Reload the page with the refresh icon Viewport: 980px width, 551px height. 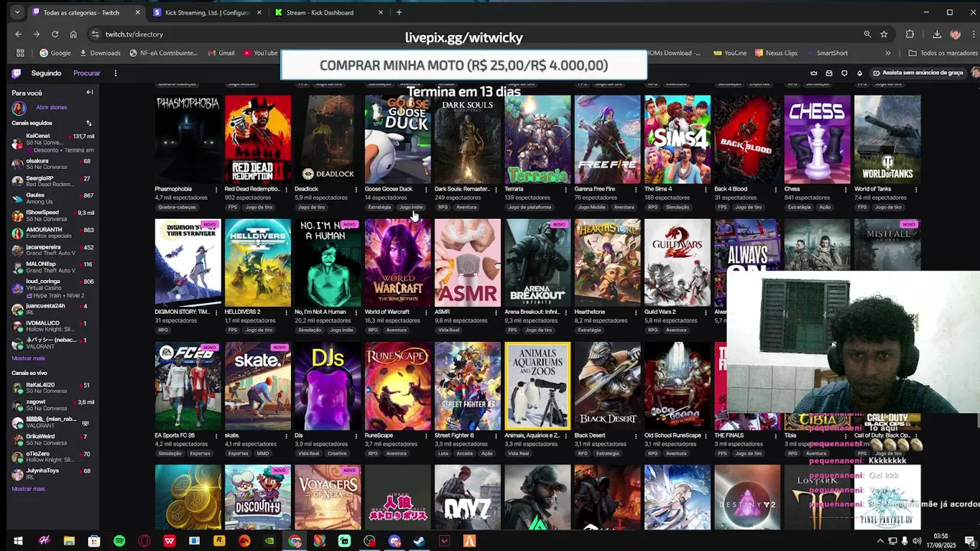coord(55,34)
